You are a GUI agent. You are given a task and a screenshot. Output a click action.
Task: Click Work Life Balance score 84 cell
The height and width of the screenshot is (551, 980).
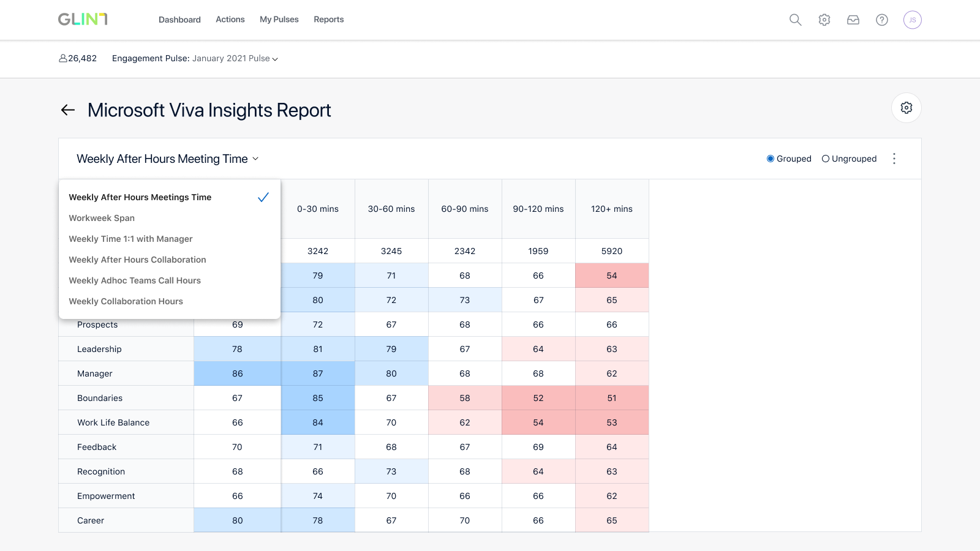pyautogui.click(x=318, y=422)
